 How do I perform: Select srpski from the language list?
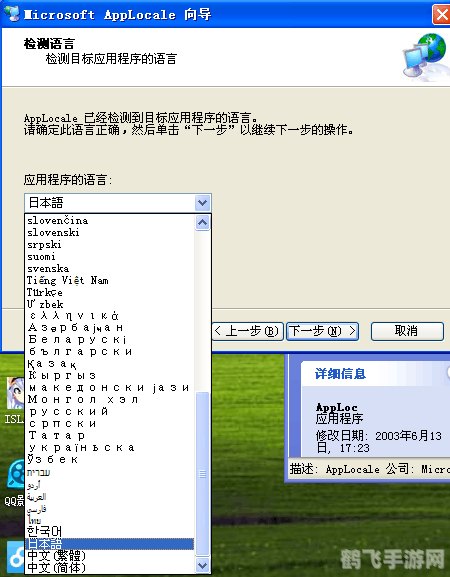click(x=110, y=244)
